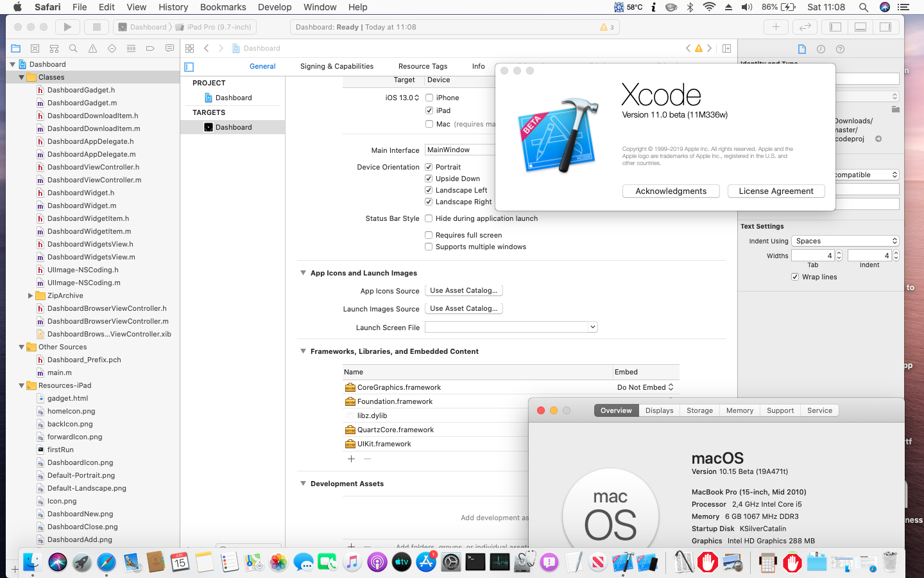
Task: Uncheck Landscape Right orientation
Action: 429,202
